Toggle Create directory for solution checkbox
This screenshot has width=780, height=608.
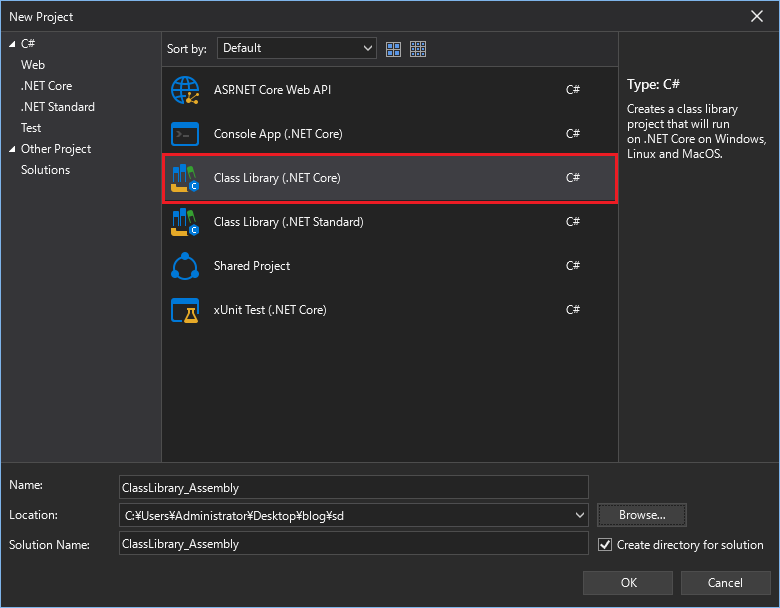click(x=604, y=545)
